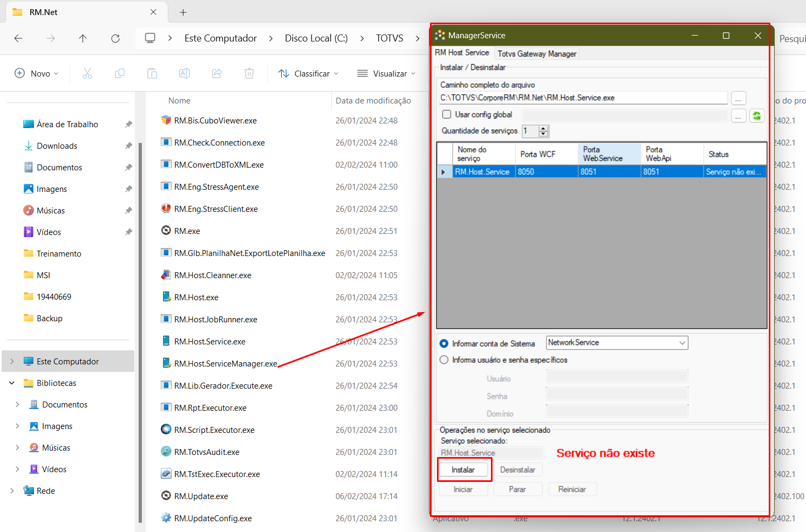Sort by Data de modificação column header
The image size is (806, 532).
click(373, 101)
